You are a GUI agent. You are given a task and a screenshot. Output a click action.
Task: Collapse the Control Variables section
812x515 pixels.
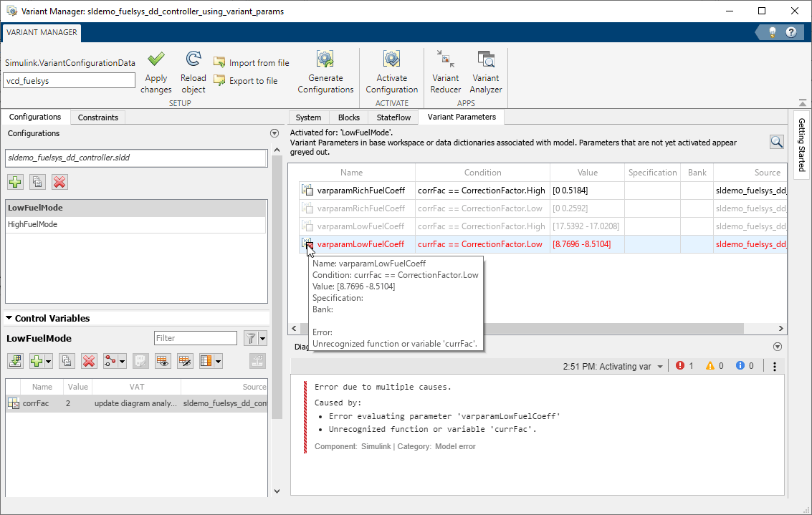[x=9, y=318]
